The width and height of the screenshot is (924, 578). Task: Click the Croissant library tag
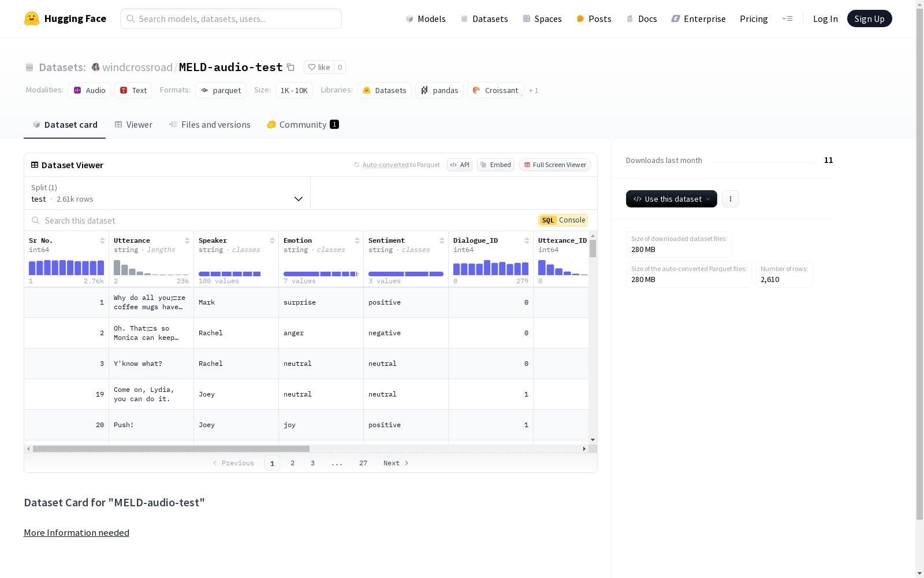pos(495,90)
